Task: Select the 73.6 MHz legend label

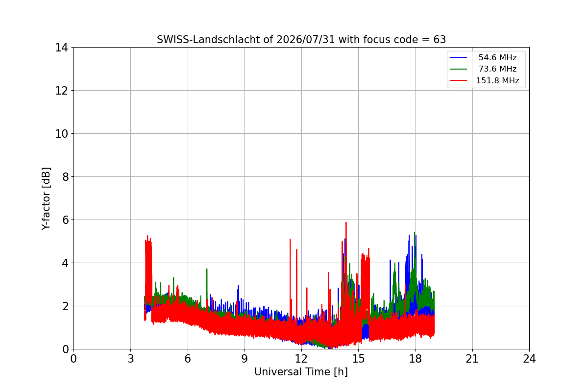Action: click(x=497, y=69)
